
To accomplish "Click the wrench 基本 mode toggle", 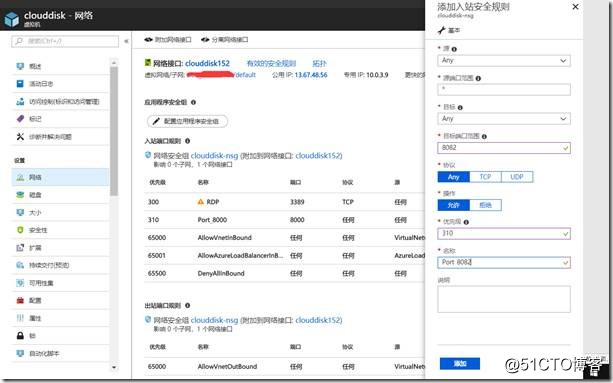I will pos(449,30).
